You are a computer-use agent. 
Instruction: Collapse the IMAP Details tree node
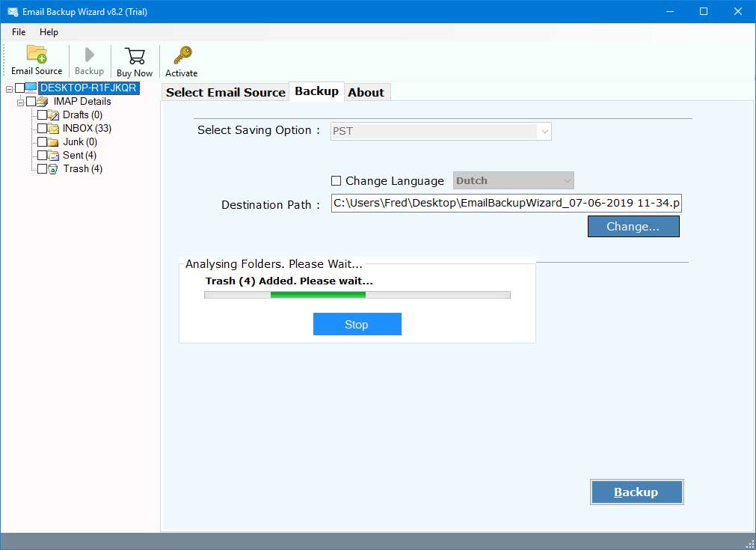point(20,103)
